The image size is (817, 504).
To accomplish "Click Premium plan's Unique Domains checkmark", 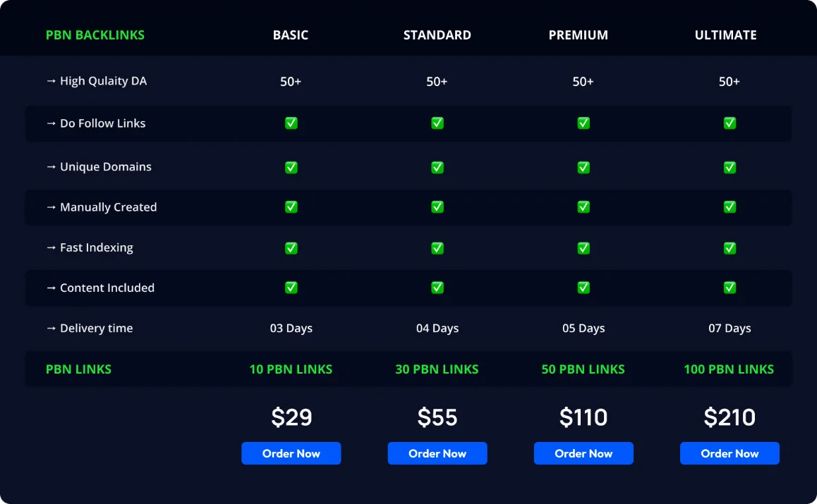I will click(583, 167).
